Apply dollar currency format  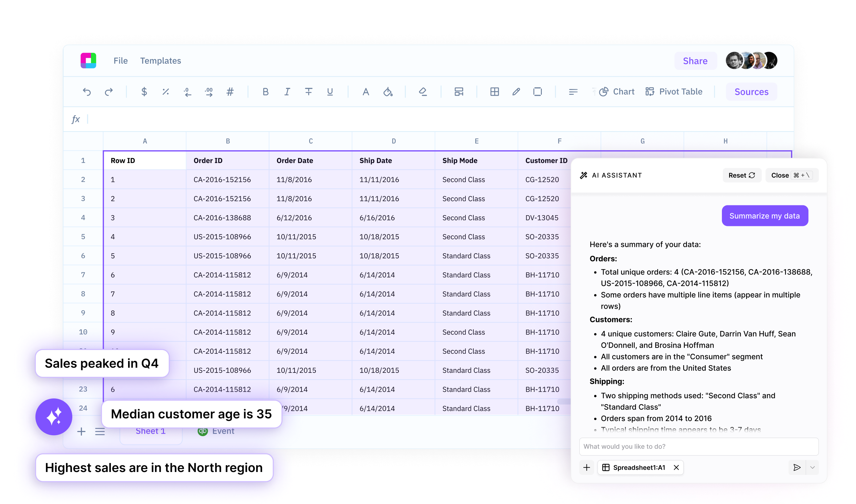coord(144,92)
